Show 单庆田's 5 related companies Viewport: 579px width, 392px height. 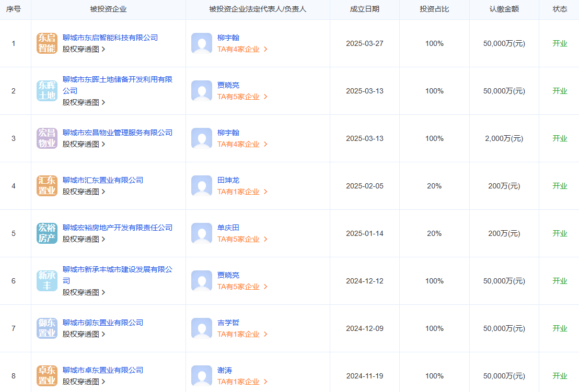242,239
